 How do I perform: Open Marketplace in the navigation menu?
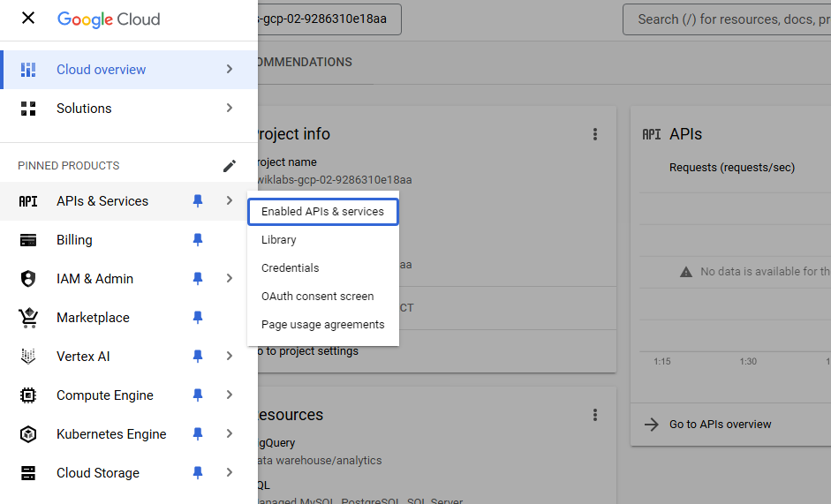click(129, 318)
